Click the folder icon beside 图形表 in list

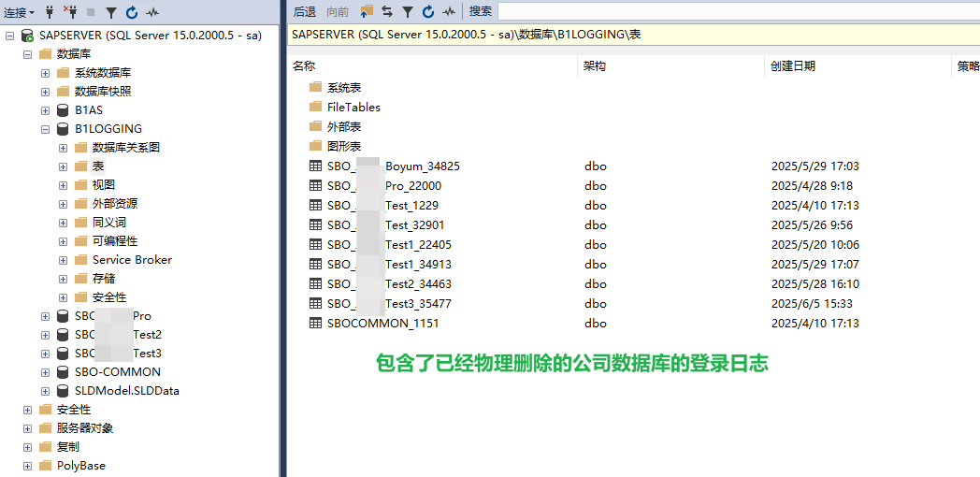pos(316,146)
